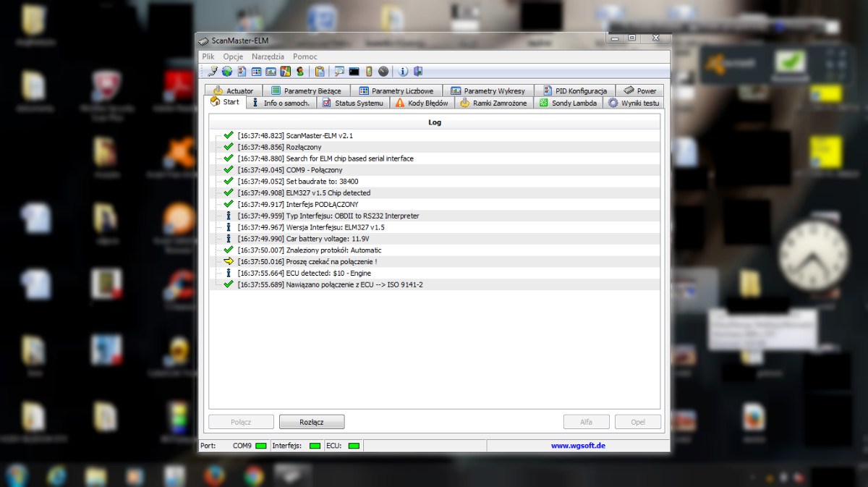Click the connect cable icon in toolbar
The height and width of the screenshot is (487, 868).
pyautogui.click(x=212, y=71)
